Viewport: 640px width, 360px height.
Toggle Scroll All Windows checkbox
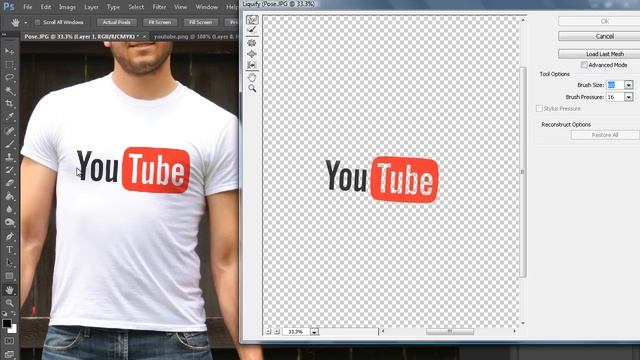tap(38, 22)
